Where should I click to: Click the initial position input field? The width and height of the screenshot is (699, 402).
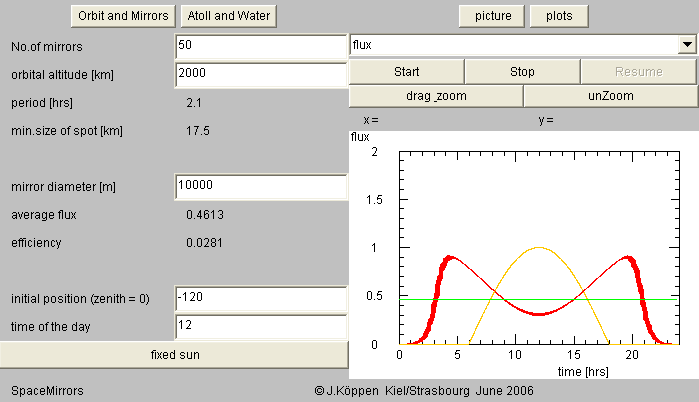(260, 299)
